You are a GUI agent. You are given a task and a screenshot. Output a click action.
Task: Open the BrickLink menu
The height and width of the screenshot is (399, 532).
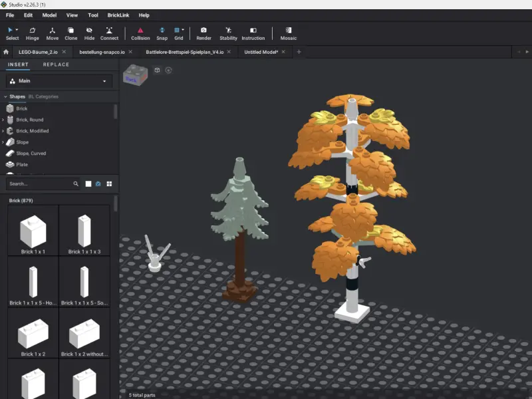pos(118,15)
